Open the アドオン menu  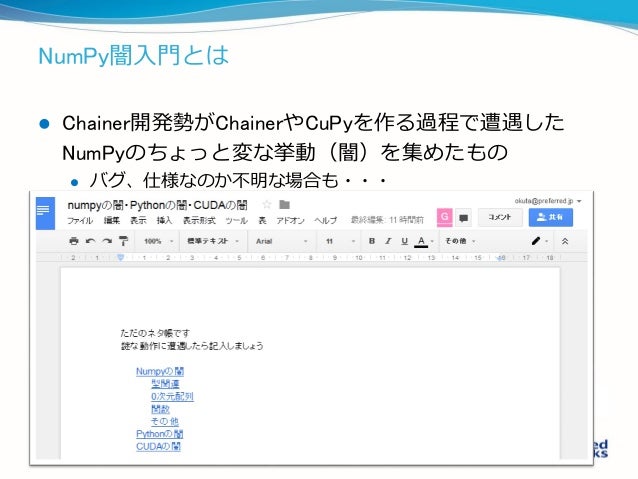(x=290, y=220)
